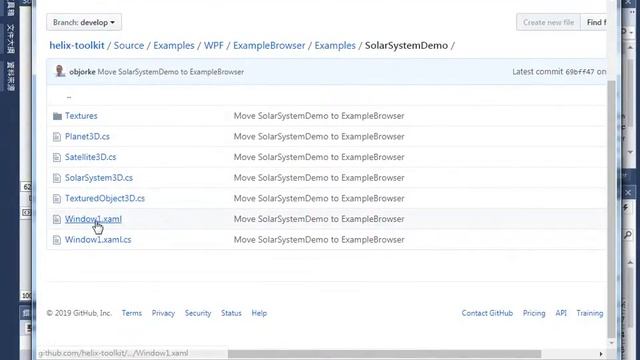
Task: Open Window1.xaml.cs file
Action: pos(98,240)
